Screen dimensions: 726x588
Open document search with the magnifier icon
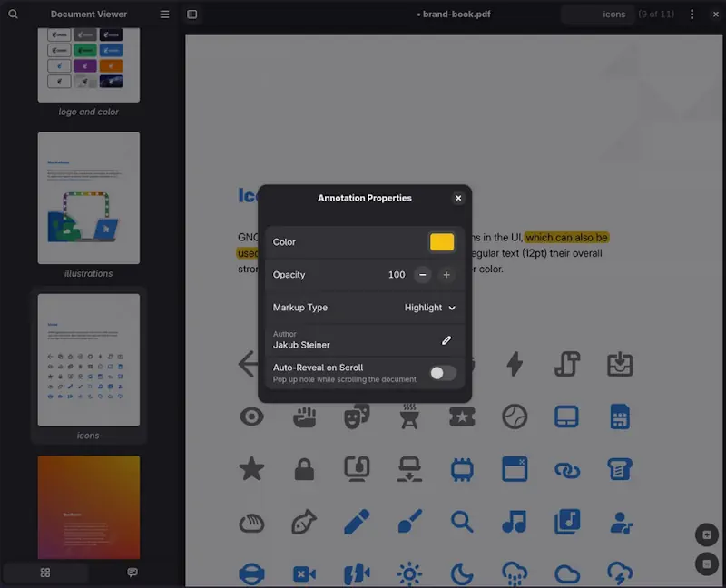(13, 14)
